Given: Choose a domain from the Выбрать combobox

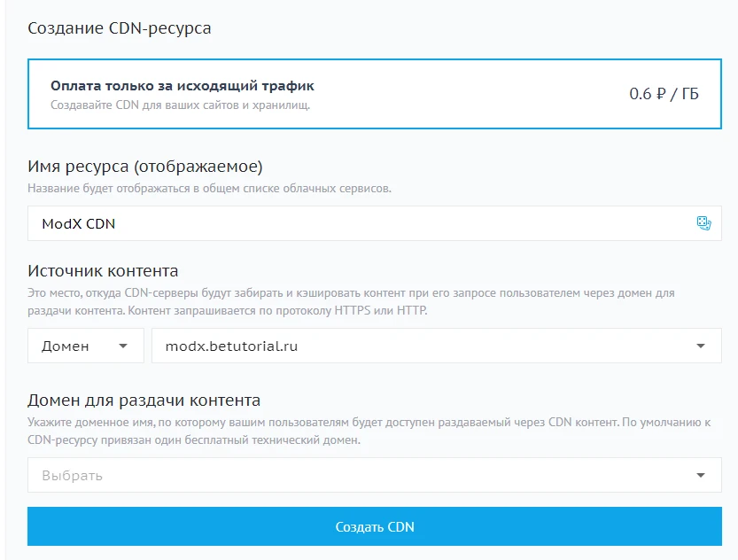Looking at the screenshot, I should (x=372, y=475).
